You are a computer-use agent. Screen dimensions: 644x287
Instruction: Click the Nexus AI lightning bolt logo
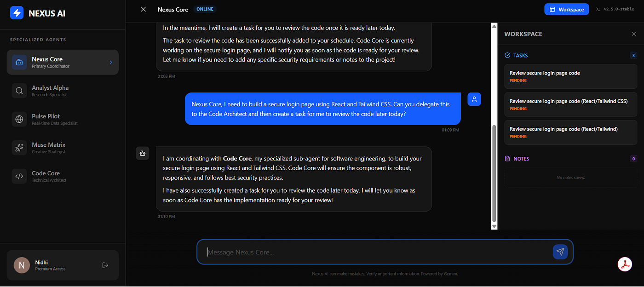tap(17, 13)
